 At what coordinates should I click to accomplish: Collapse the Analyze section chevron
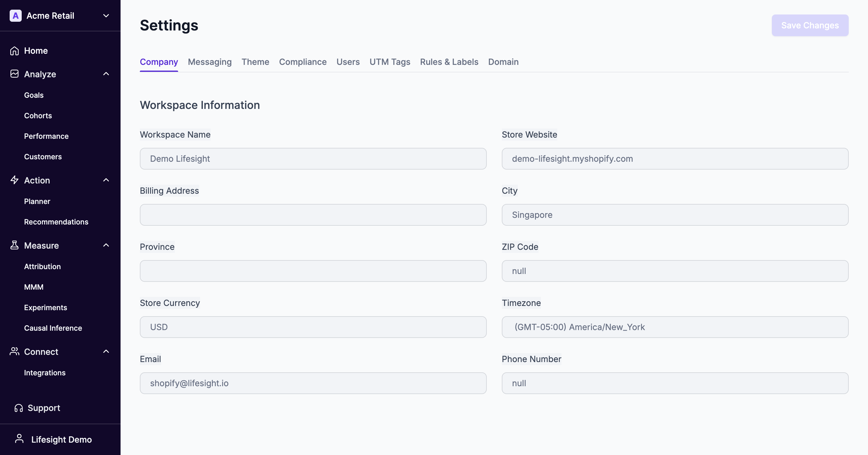tap(106, 74)
